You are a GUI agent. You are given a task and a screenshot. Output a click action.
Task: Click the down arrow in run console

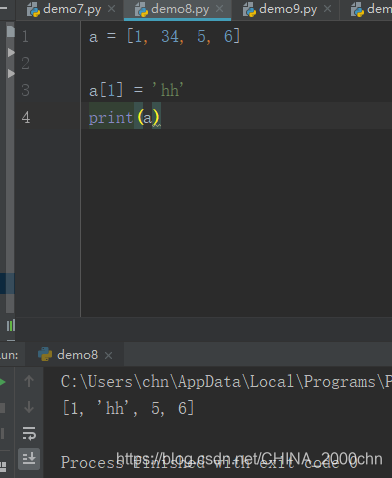(29, 407)
